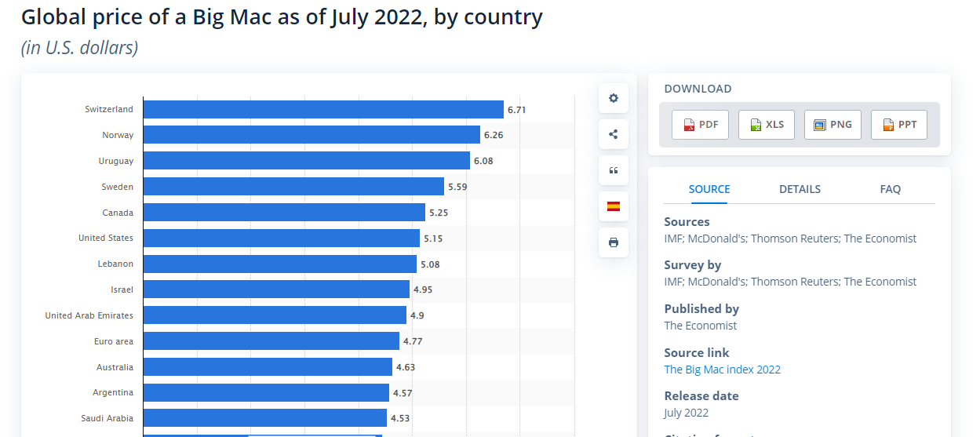Click the Canada country label

click(x=118, y=213)
